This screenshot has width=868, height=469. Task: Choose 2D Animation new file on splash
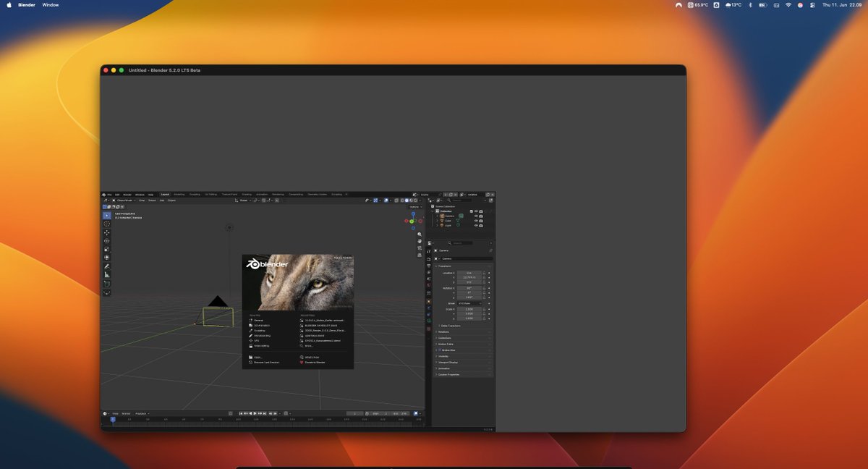(260, 325)
